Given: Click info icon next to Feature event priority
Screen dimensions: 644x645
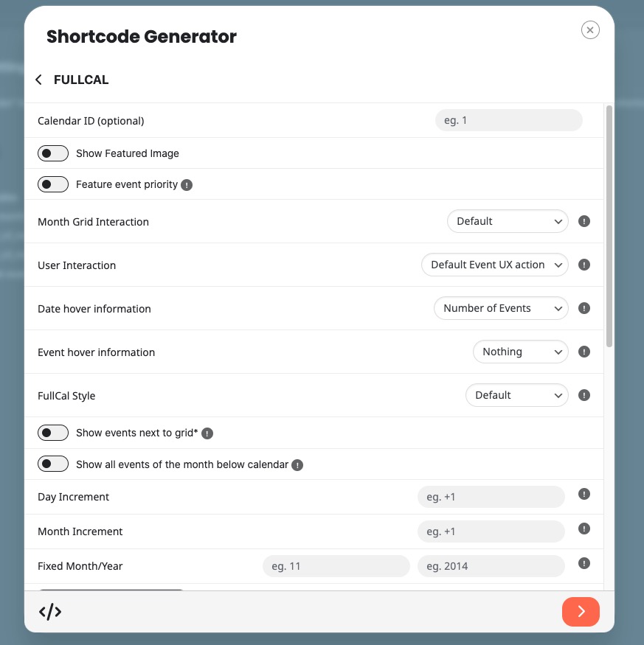Looking at the screenshot, I should (187, 185).
